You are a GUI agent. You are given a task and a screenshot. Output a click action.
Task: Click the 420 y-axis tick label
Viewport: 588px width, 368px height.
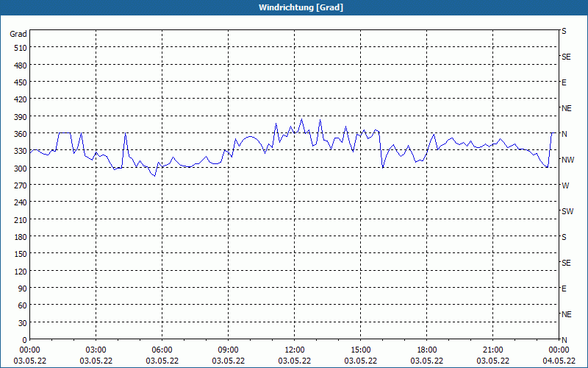[x=21, y=99]
